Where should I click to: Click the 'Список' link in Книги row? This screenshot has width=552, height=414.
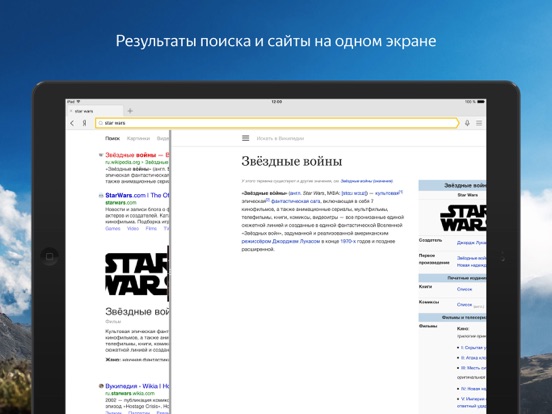(x=464, y=289)
